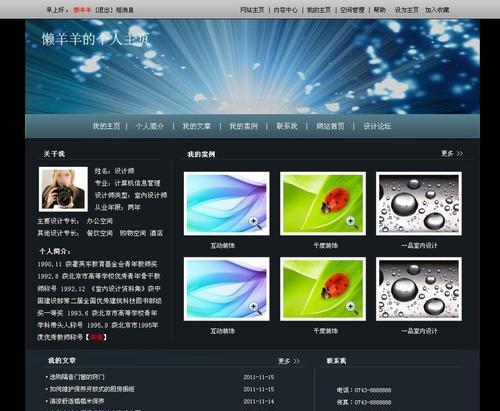500x411 pixels.
Task: Click the profile photo of woman with camera
Action: (x=63, y=189)
